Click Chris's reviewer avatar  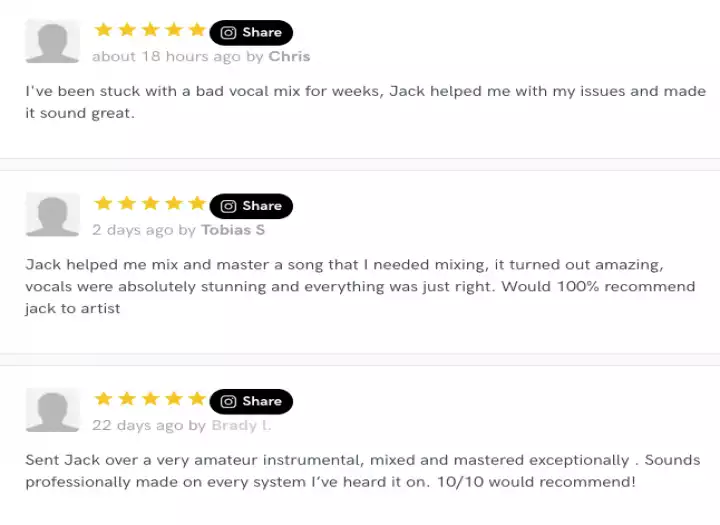pos(52,42)
